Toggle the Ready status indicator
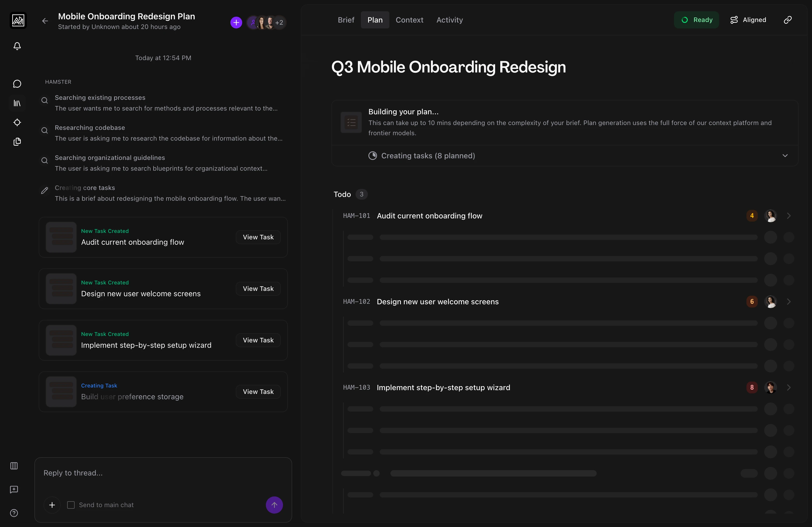 696,20
